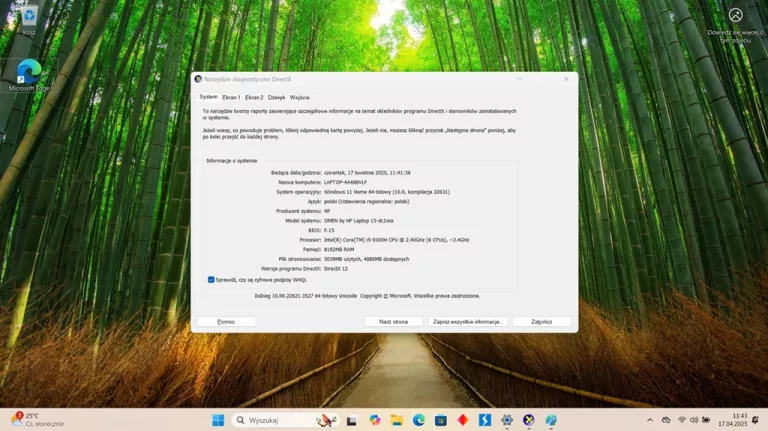Open Copilot from the taskbar
This screenshot has height=431, width=768.
375,420
